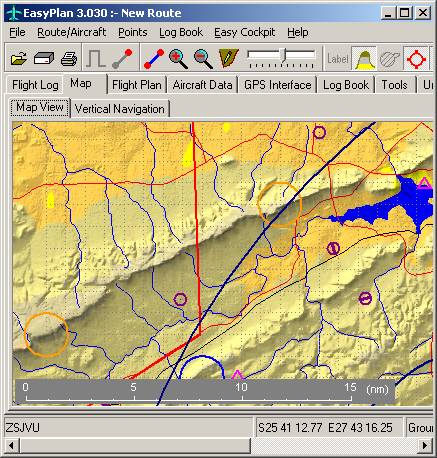Switch to the Aircraft Data tab
Image resolution: width=437 pixels, height=458 pixels.
[202, 85]
